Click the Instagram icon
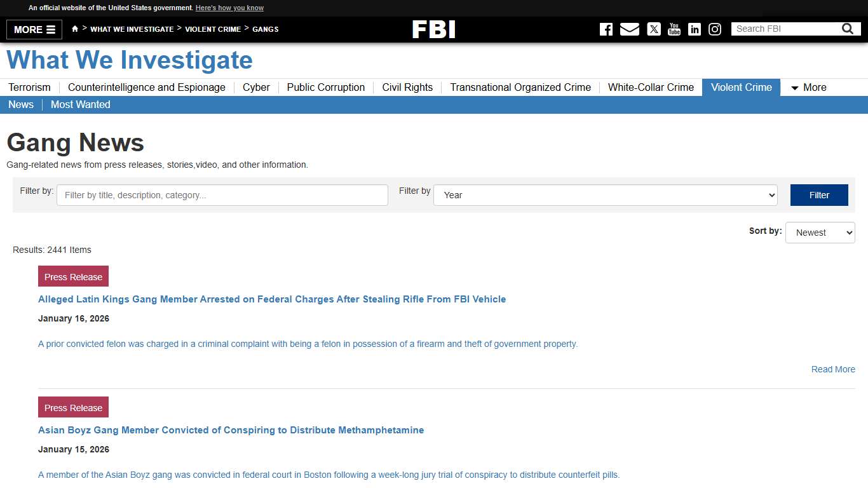This screenshot has height=488, width=868. 714,29
